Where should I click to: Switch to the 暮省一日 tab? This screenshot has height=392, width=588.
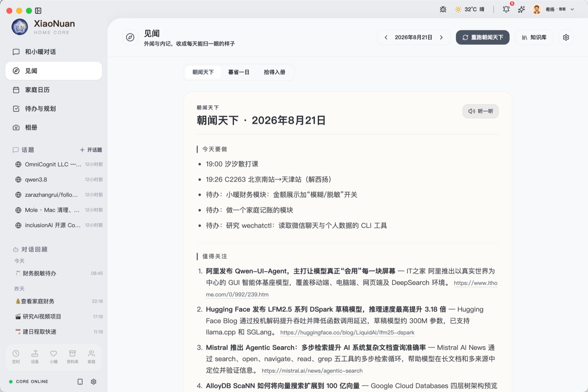click(239, 72)
